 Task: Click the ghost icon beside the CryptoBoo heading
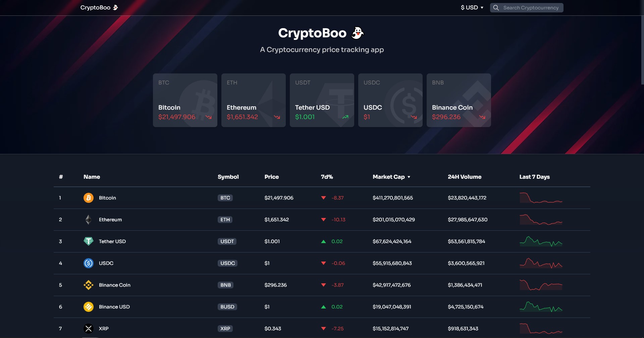tap(358, 33)
